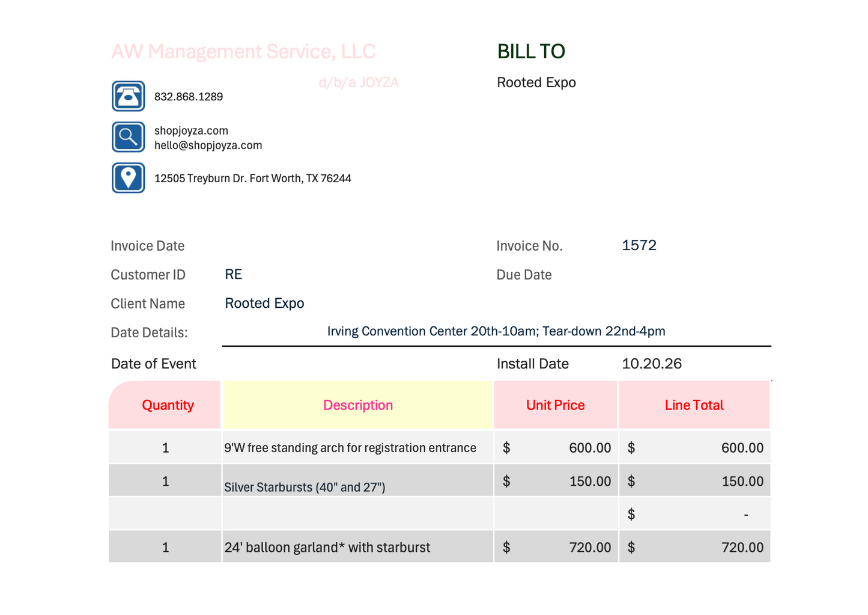
Task: Click the Customer ID label
Action: coord(148,275)
